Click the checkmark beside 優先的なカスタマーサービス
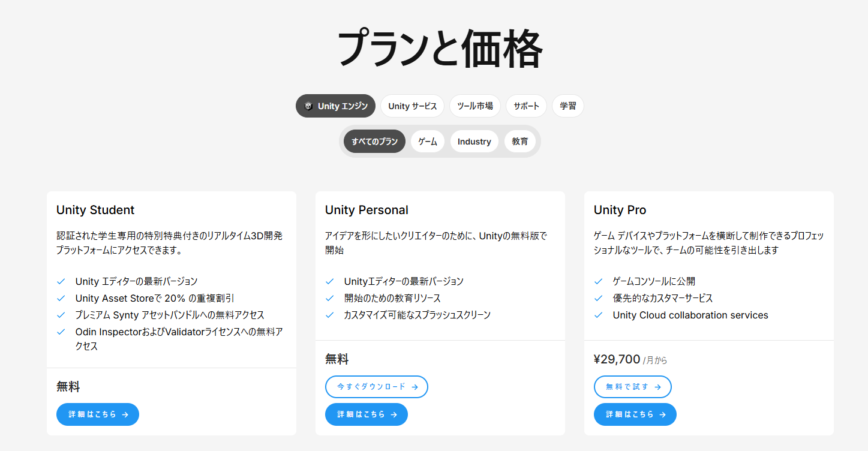This screenshot has height=451, width=868. 598,297
